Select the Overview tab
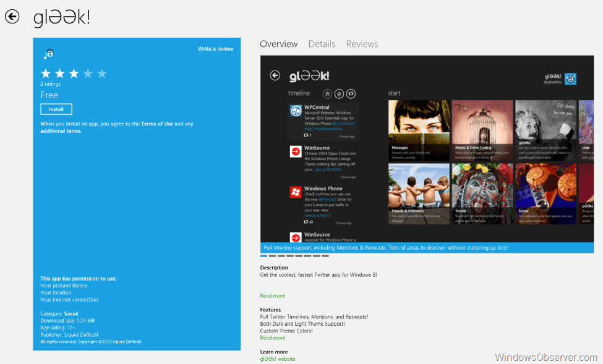Viewport: 603px width, 364px height. (x=278, y=44)
